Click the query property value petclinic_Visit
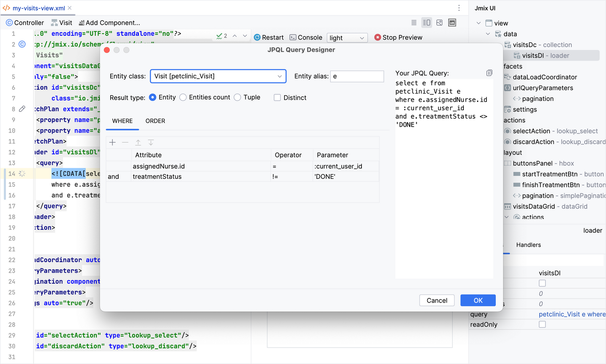The image size is (606, 364). pos(572,314)
